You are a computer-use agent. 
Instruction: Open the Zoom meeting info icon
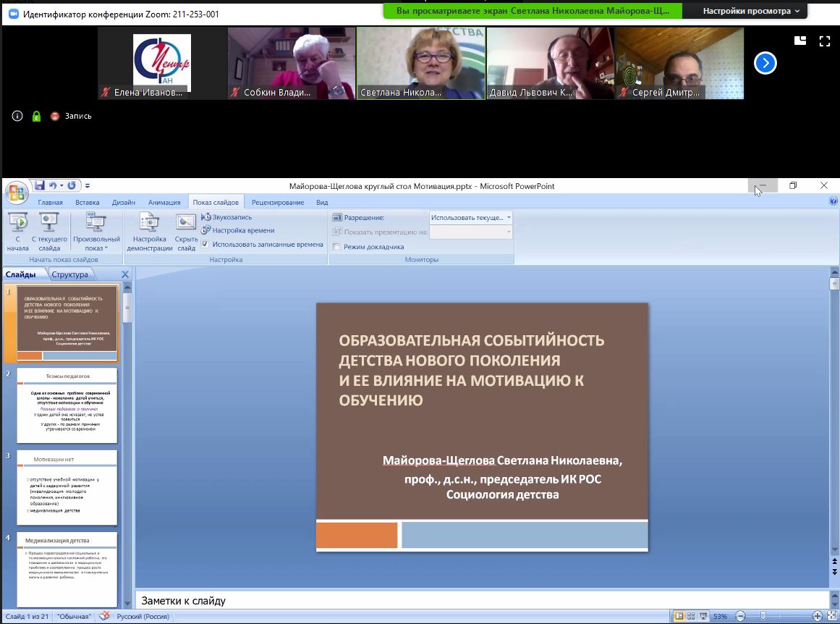pos(17,116)
